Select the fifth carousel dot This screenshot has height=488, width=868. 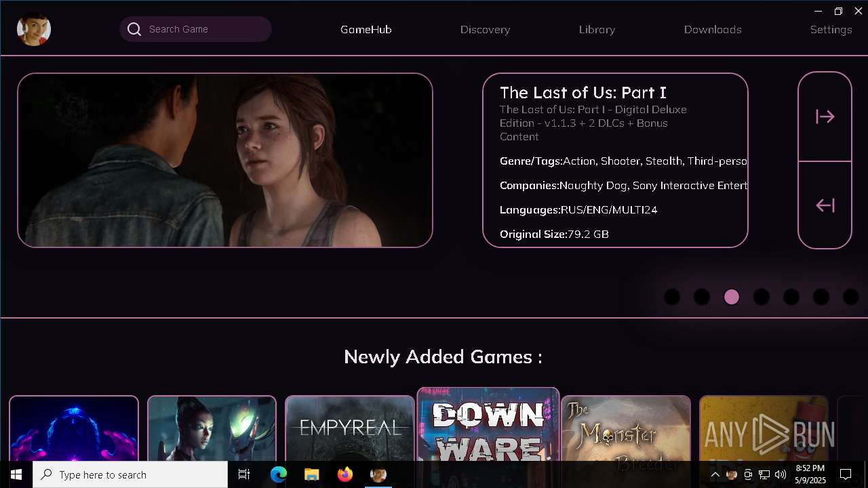[x=791, y=297]
